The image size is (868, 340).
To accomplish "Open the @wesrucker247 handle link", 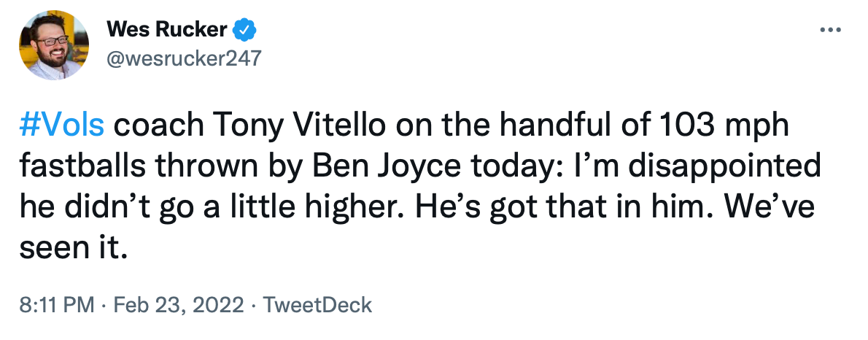I will [x=183, y=58].
